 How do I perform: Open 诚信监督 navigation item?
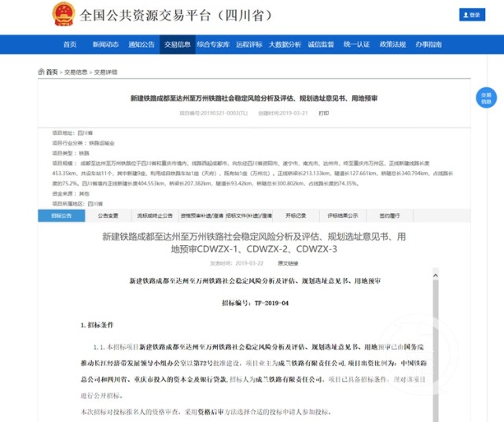click(321, 44)
